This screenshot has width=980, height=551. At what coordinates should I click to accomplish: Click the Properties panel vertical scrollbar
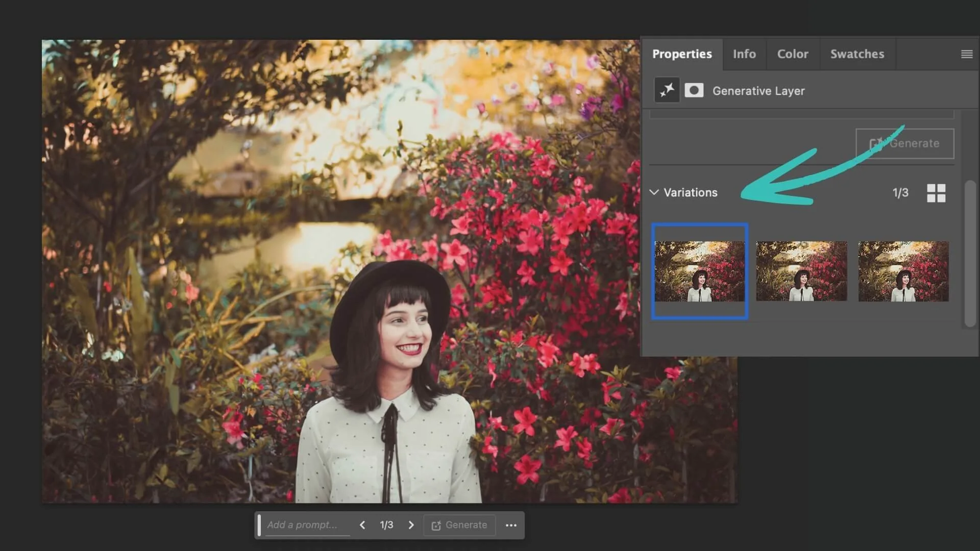[x=970, y=254]
